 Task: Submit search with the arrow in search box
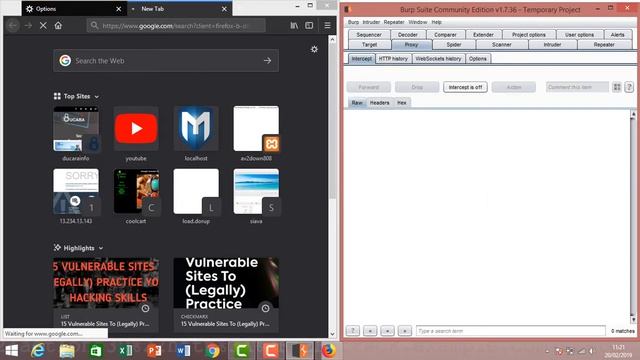click(x=267, y=61)
